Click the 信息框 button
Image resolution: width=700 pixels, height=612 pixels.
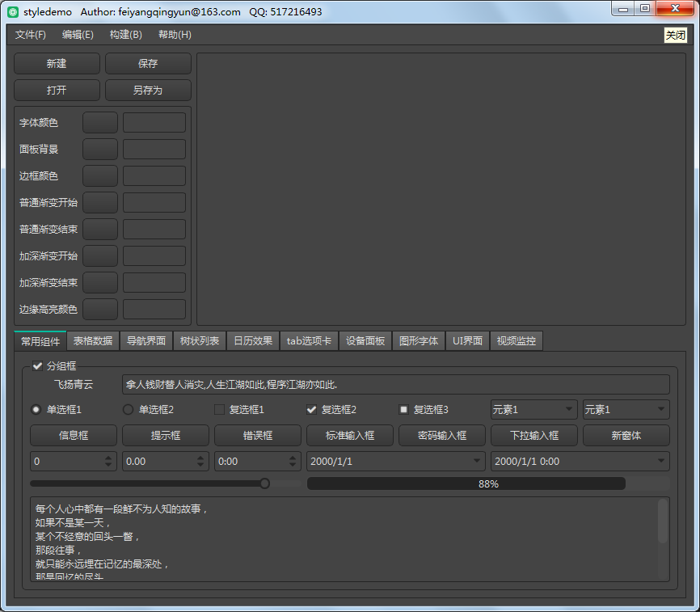(x=74, y=436)
